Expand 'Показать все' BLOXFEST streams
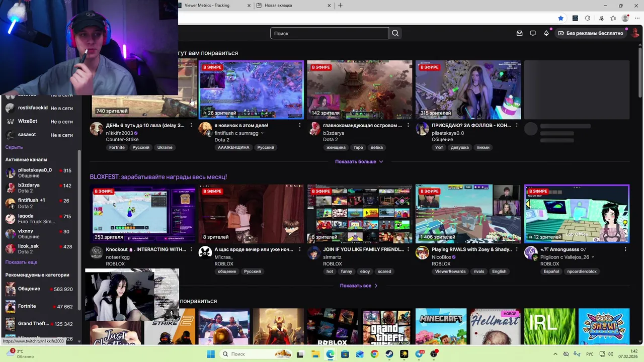Image resolution: width=644 pixels, height=362 pixels. click(359, 286)
